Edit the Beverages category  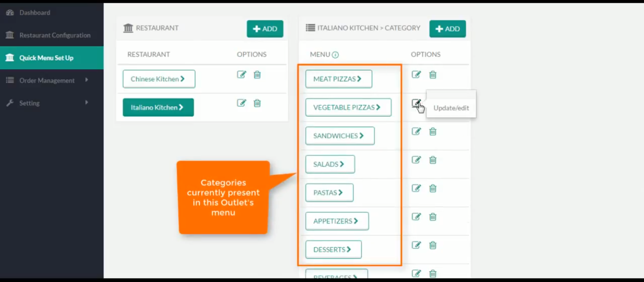[416, 273]
